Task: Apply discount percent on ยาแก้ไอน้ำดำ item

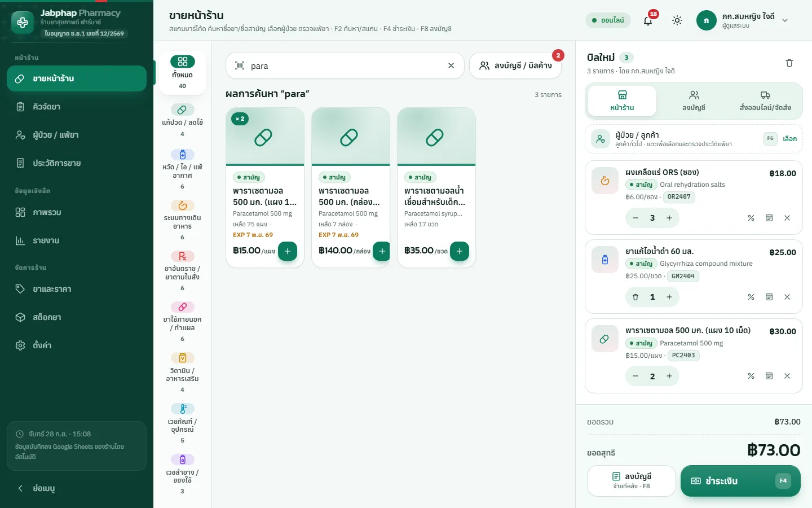Action: click(x=751, y=297)
